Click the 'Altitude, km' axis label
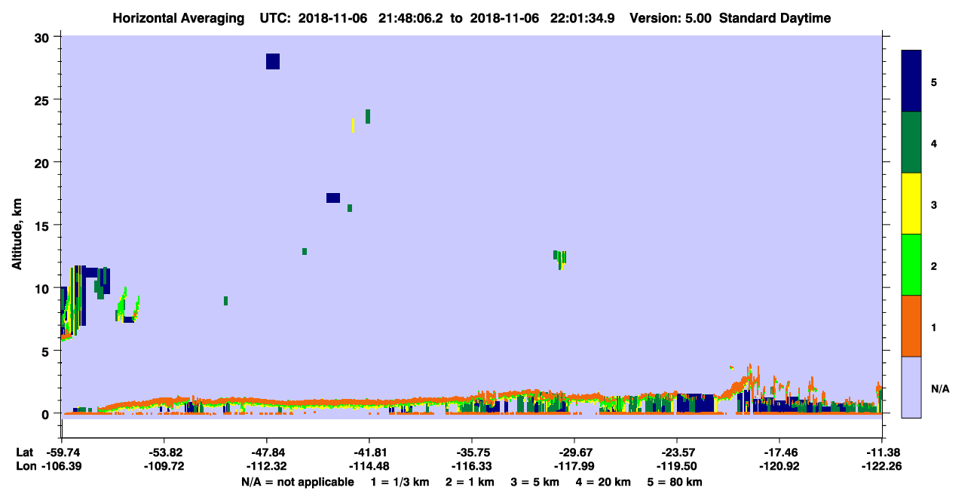This screenshot has width=980, height=503. tap(17, 234)
